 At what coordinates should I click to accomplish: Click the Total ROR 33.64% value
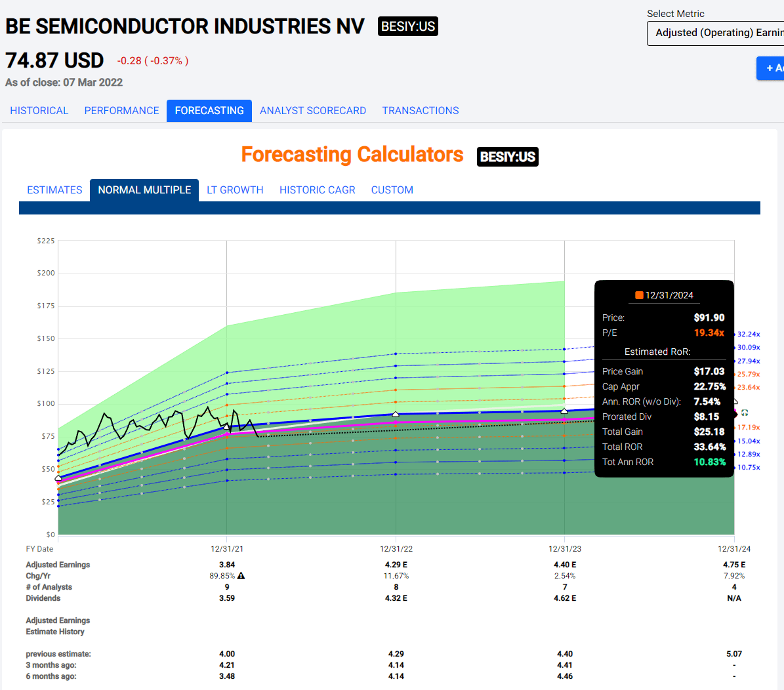coord(709,447)
